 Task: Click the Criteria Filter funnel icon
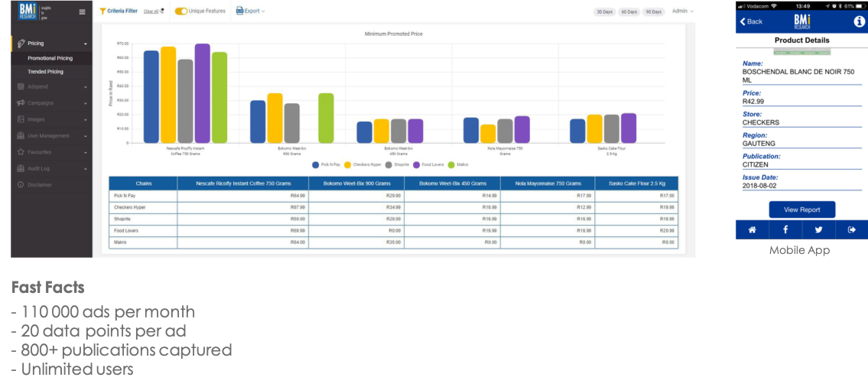click(x=102, y=11)
